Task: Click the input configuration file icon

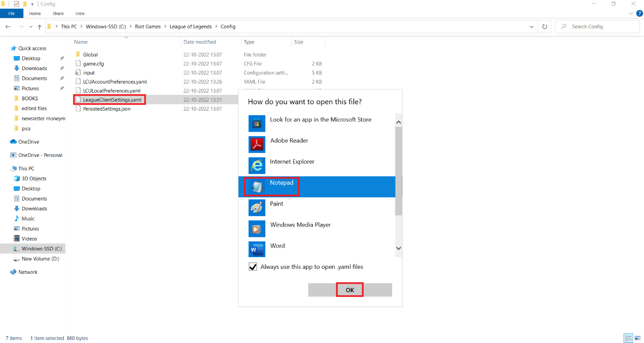Action: pyautogui.click(x=78, y=72)
